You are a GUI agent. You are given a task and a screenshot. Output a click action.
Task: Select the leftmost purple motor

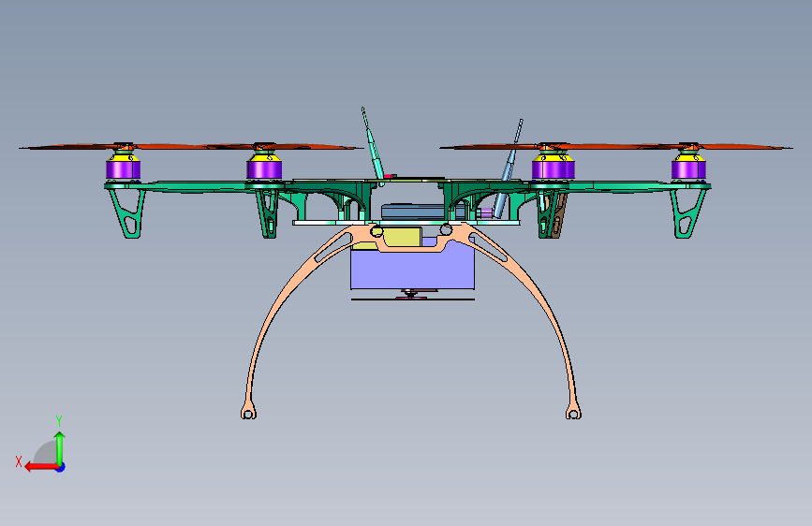click(x=124, y=169)
